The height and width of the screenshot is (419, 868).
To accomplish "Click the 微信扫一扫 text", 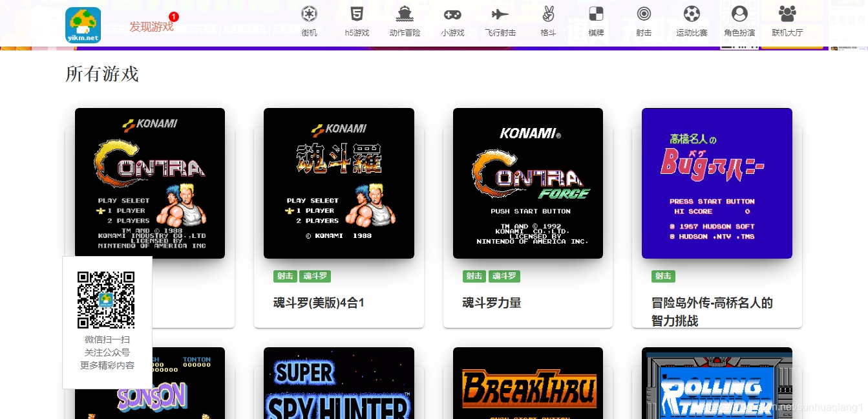I will [107, 339].
